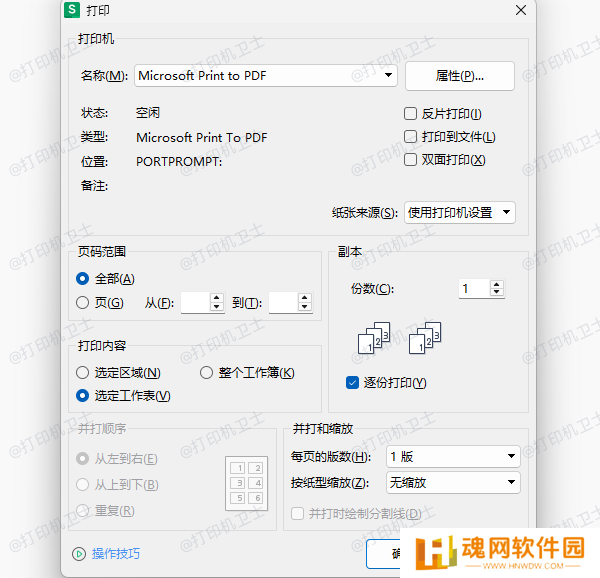Viewport: 600px width, 578px height.
Task: Select the 全部 all pages radio button
Action: tap(82, 279)
